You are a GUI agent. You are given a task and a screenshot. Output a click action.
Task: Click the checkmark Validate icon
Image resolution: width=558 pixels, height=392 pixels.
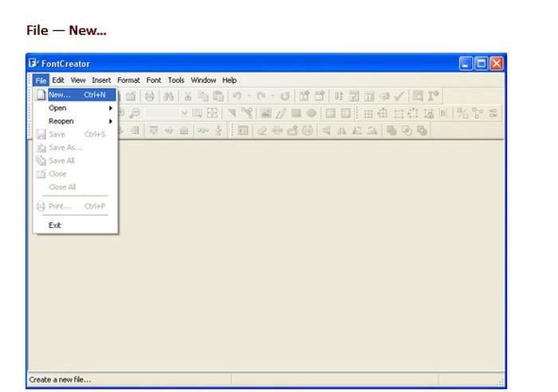click(x=399, y=95)
